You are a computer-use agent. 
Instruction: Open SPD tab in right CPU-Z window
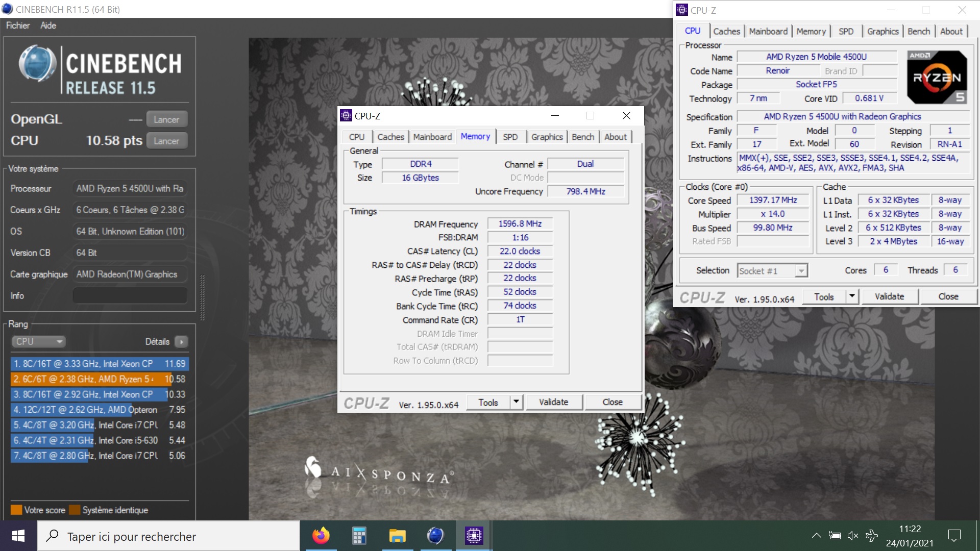coord(846,31)
